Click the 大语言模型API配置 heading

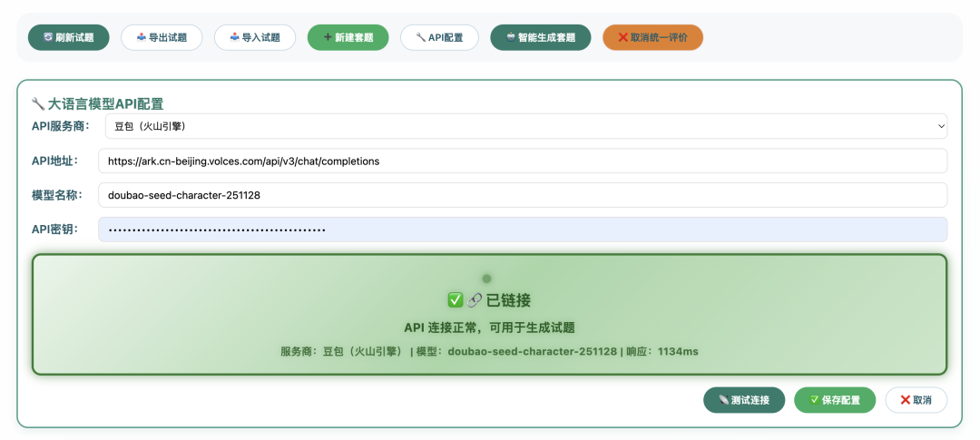point(105,103)
